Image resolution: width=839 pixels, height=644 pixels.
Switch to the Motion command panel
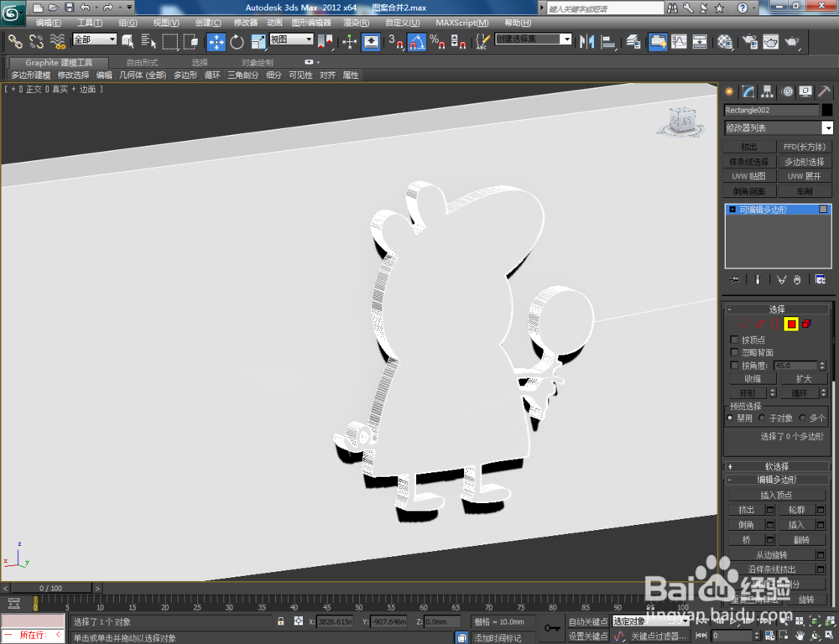pyautogui.click(x=787, y=91)
